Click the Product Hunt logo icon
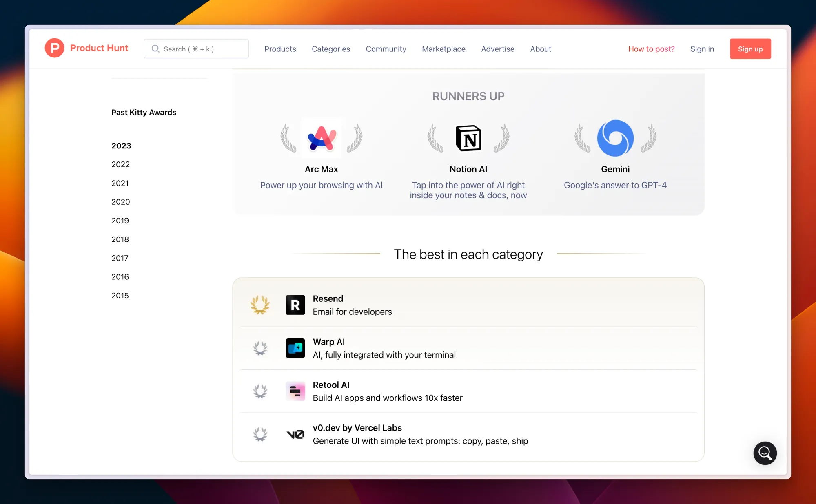 point(54,48)
